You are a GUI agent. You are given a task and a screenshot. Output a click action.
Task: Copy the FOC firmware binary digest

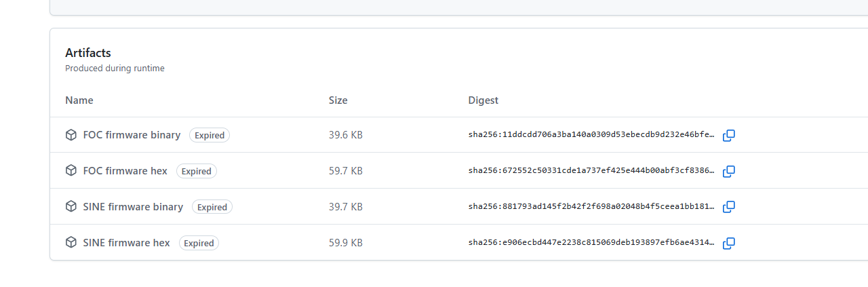tap(729, 135)
